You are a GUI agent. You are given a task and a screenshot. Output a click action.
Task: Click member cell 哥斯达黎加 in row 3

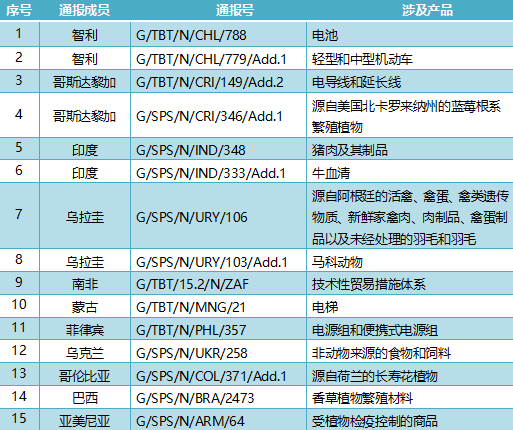point(84,82)
